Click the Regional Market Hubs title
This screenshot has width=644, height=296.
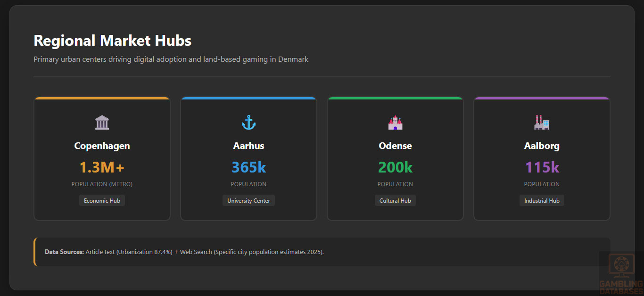click(x=112, y=41)
